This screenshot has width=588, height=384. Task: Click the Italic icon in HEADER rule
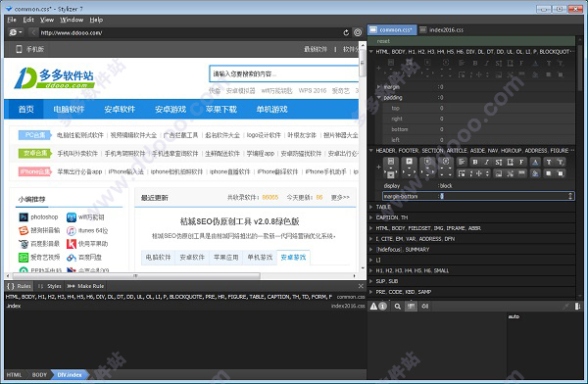[486, 162]
